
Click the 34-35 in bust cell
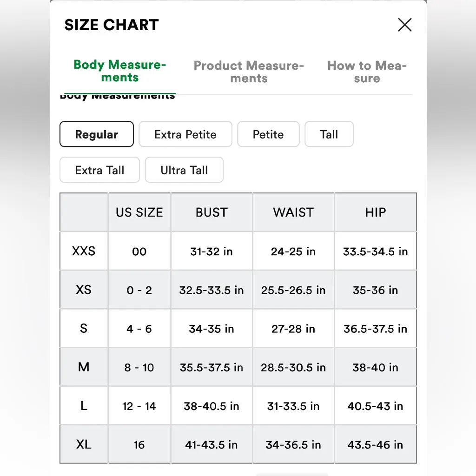pyautogui.click(x=212, y=329)
